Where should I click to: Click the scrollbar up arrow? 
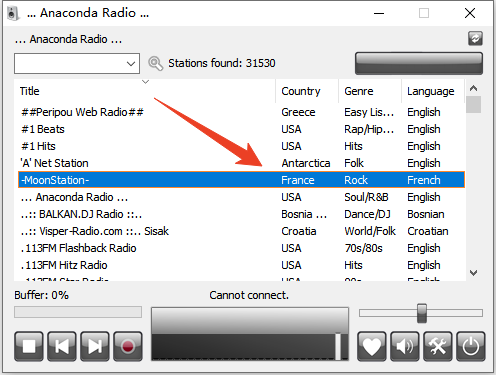pos(473,88)
